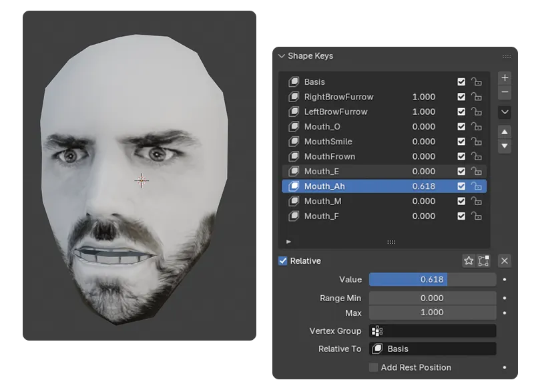
Task: Collapse the Shape Keys panel
Action: coord(281,56)
